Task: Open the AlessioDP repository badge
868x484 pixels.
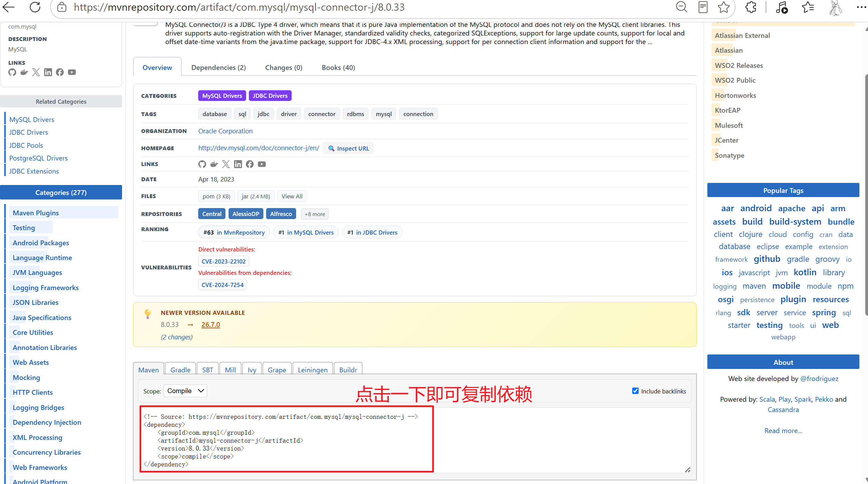Action: [x=245, y=214]
